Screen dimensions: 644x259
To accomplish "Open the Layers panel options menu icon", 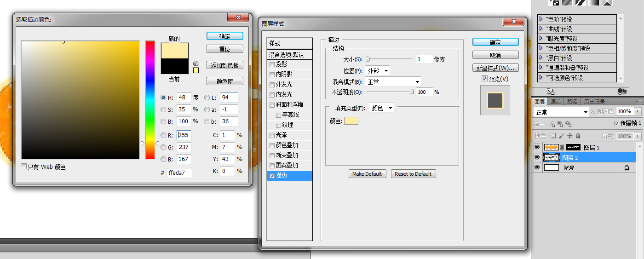I will (x=638, y=101).
